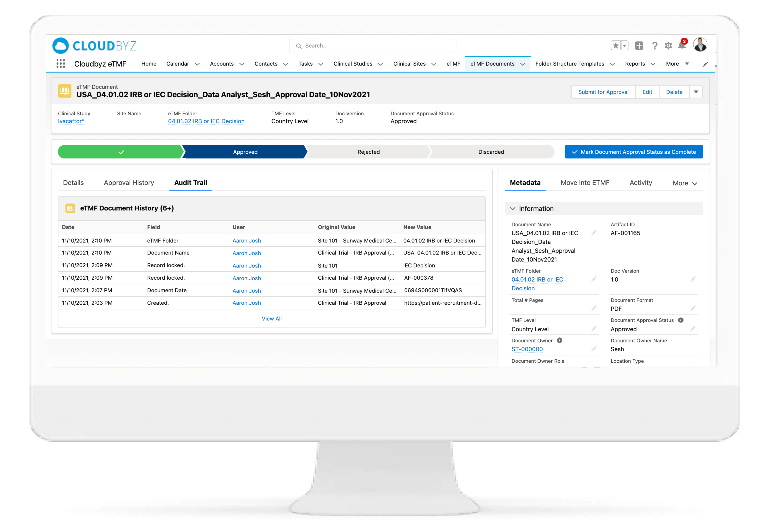769x532 pixels.
Task: Open the Setup gear icon
Action: 668,46
